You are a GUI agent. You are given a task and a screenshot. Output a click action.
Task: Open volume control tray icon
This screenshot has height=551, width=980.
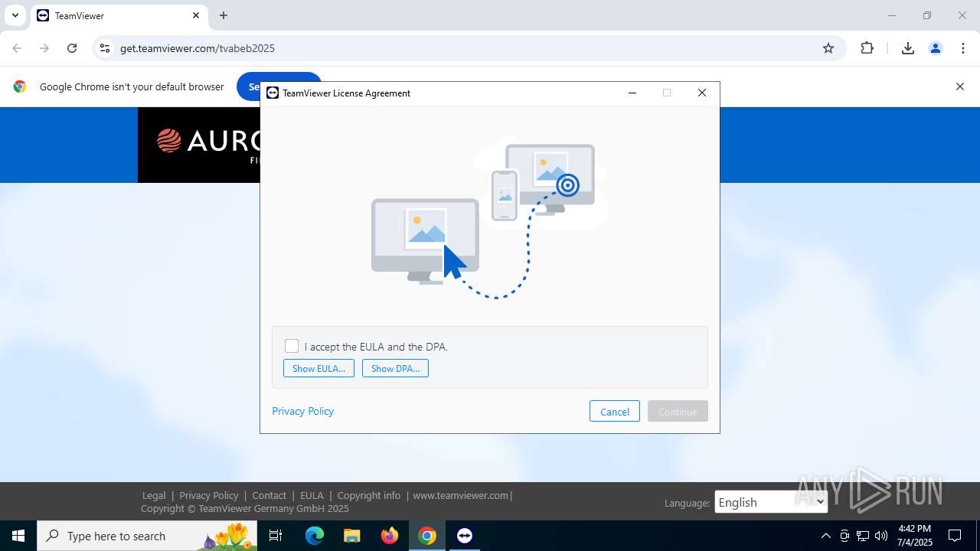[881, 536]
